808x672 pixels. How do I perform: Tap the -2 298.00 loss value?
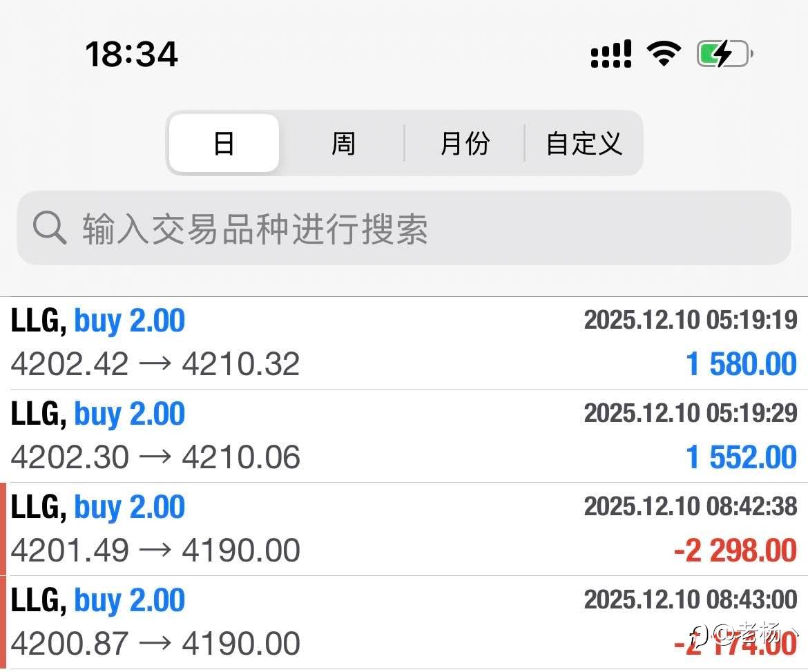point(735,550)
